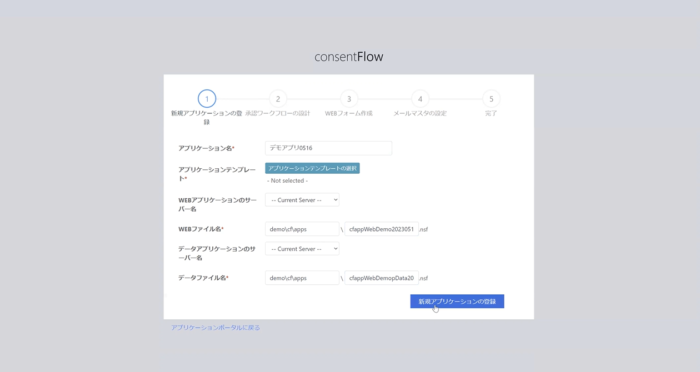The width and height of the screenshot is (700, 372).
Task: Click step 5 circle in wizard
Action: coord(491,99)
